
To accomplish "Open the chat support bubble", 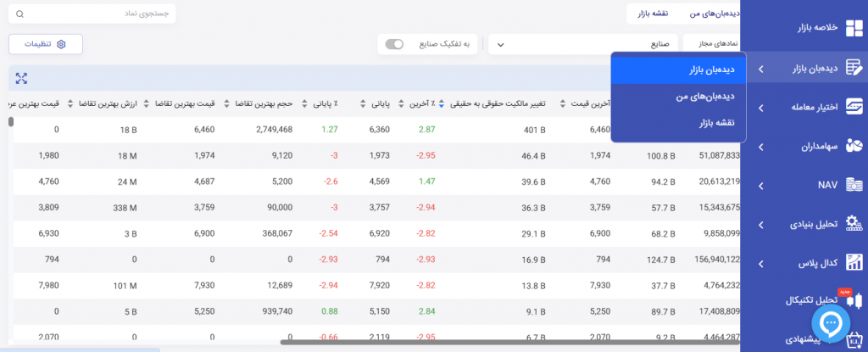I will [x=832, y=322].
